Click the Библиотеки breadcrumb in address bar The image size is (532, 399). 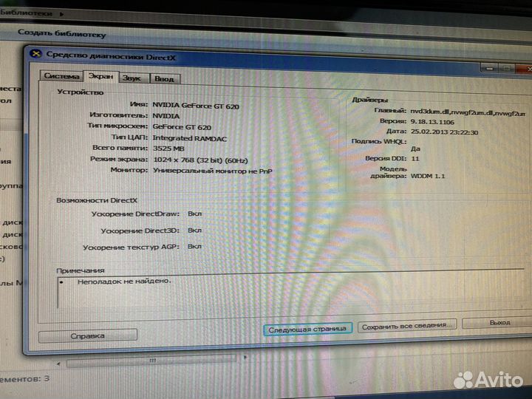tap(28, 13)
